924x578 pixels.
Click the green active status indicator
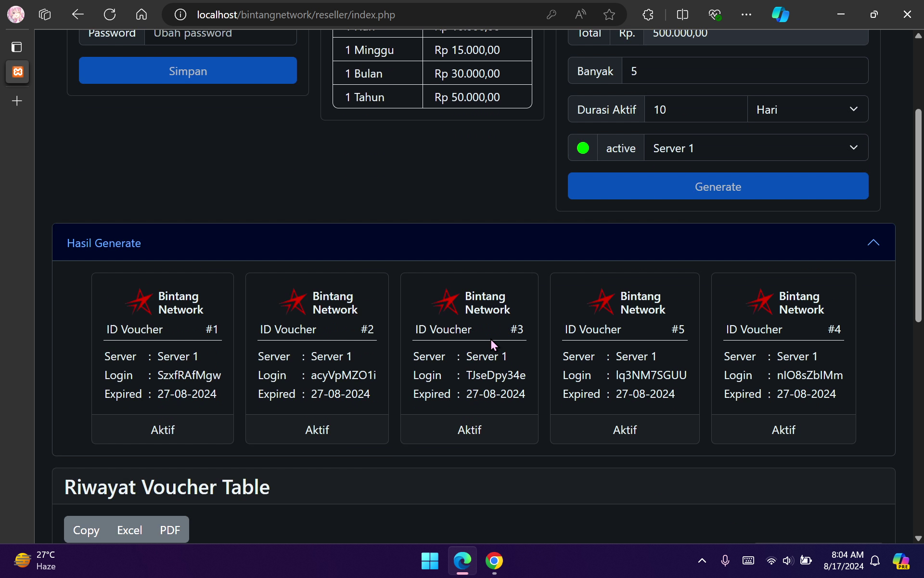[583, 148]
